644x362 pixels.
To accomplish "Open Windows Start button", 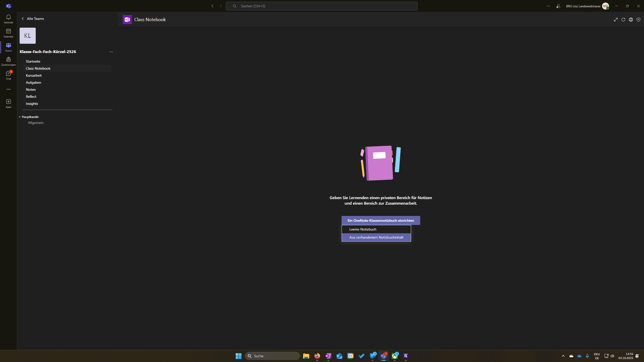I will pos(238,356).
